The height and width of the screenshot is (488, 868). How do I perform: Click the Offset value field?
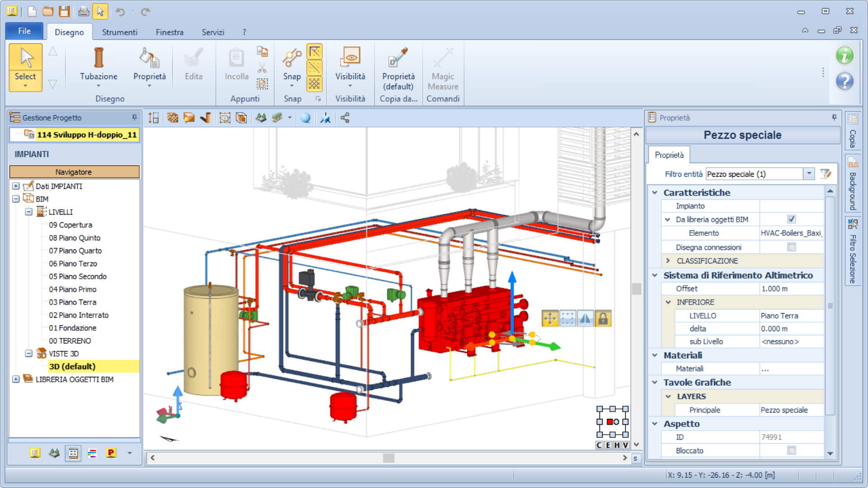coord(791,289)
